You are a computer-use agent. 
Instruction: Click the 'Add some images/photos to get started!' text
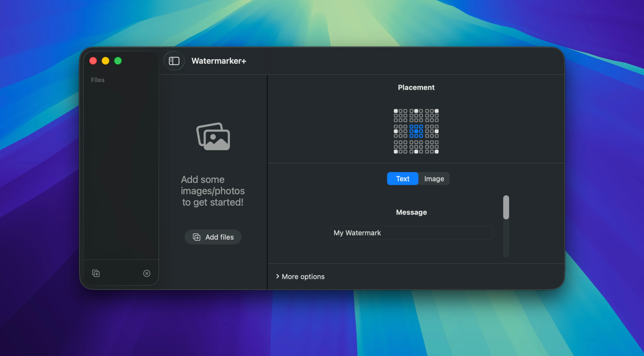click(213, 191)
